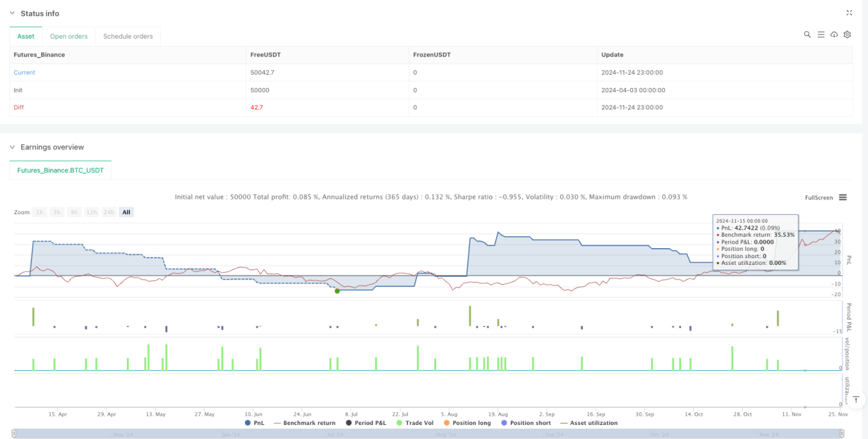Click the cloud download icon
Screen dimensions: 868x439
(x=834, y=35)
